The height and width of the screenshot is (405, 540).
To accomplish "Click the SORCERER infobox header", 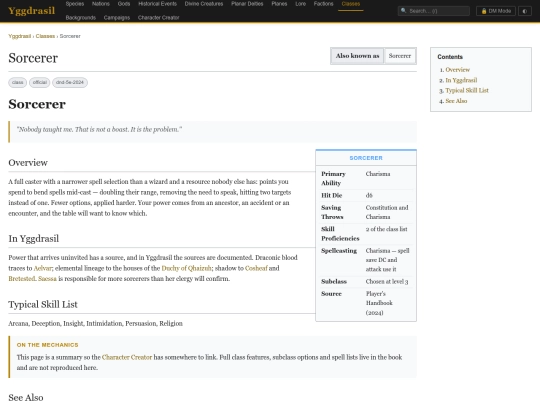I will click(366, 158).
